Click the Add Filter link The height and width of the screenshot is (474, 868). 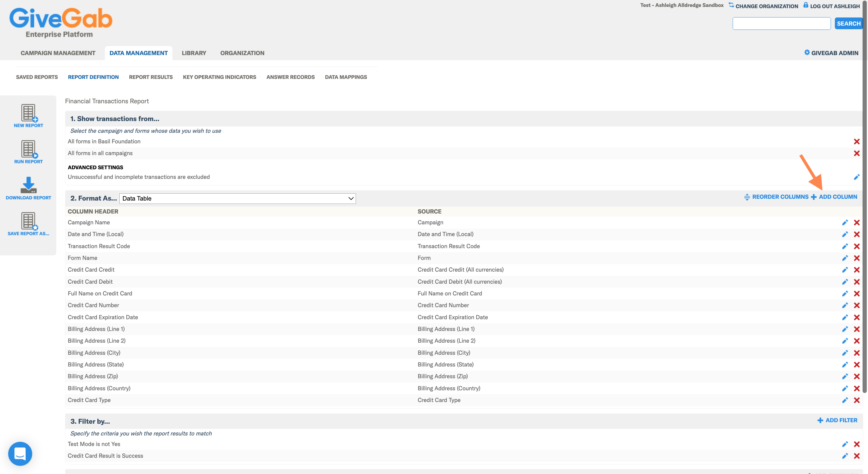837,420
